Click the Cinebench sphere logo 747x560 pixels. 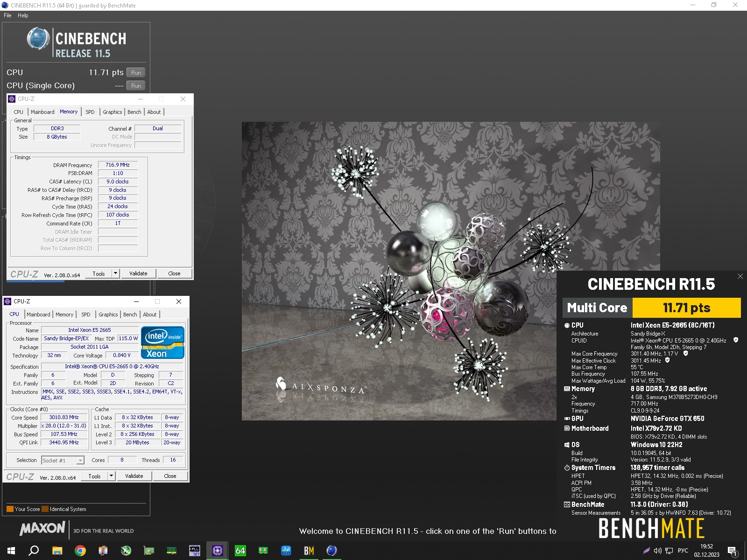pos(38,38)
